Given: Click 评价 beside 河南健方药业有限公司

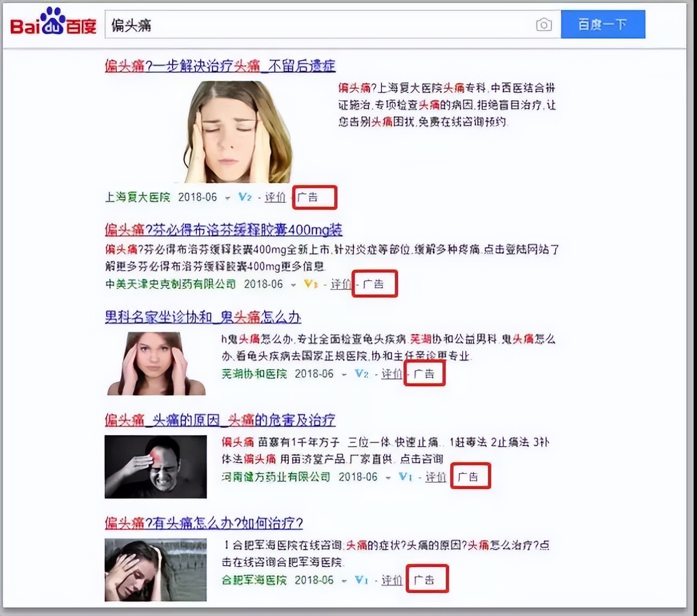Looking at the screenshot, I should [436, 477].
